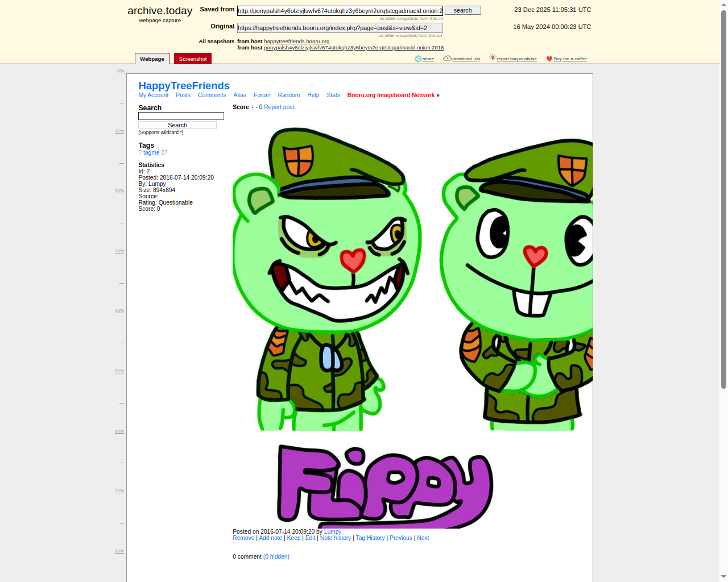The width and height of the screenshot is (728, 582).
Task: Open the Help page link
Action: pyautogui.click(x=313, y=95)
